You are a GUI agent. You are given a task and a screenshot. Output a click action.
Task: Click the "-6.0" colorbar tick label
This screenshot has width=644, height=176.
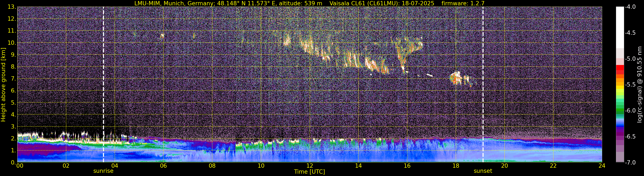[x=630, y=110]
